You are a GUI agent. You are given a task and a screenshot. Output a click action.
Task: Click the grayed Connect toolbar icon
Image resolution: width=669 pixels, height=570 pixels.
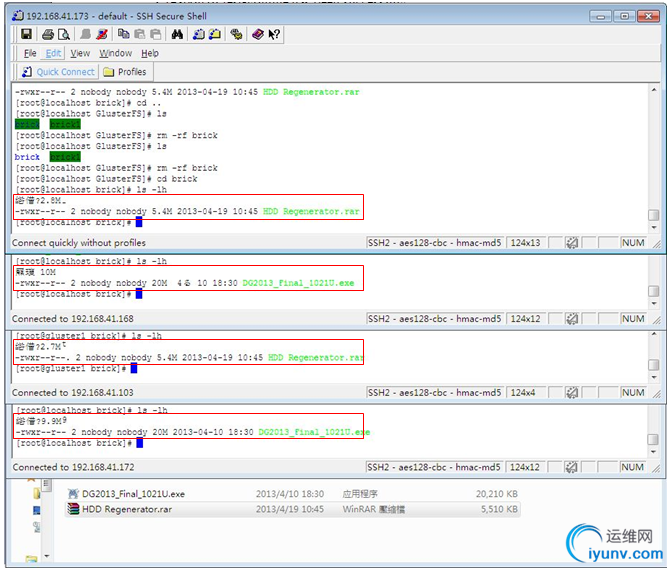point(86,34)
